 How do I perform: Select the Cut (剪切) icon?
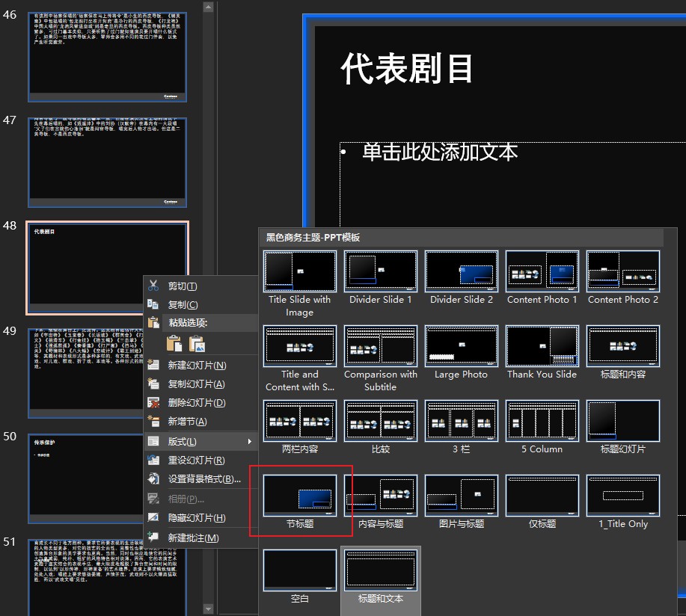click(153, 286)
